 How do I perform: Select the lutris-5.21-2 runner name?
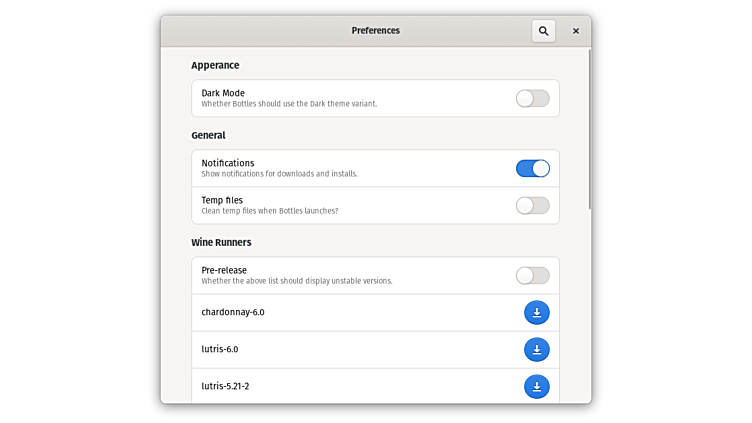coord(225,386)
